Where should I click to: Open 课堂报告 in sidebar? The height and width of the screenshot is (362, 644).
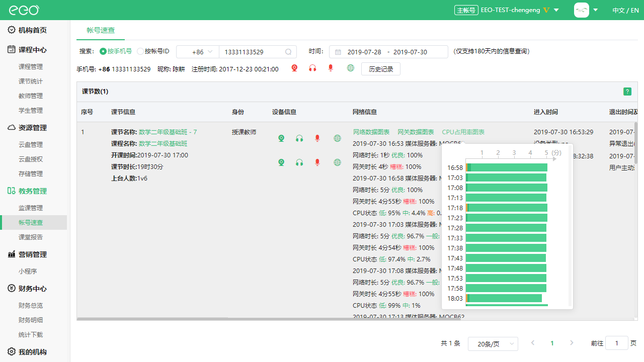point(31,237)
